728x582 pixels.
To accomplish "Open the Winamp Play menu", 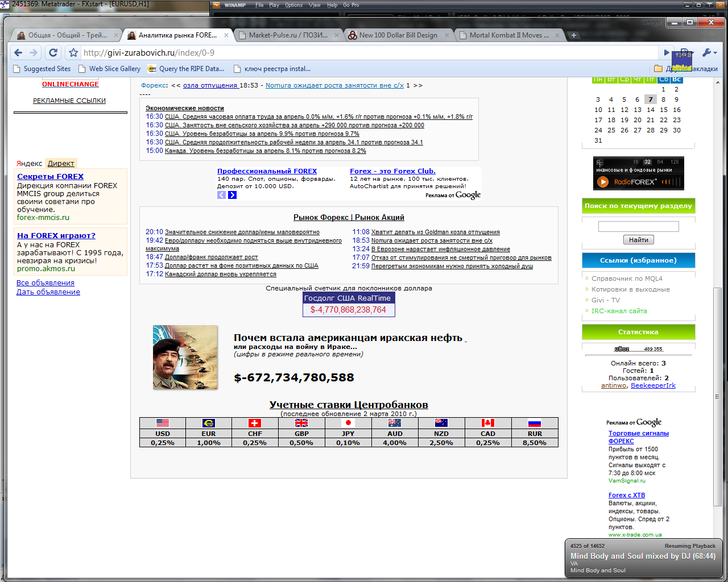I will [x=274, y=5].
